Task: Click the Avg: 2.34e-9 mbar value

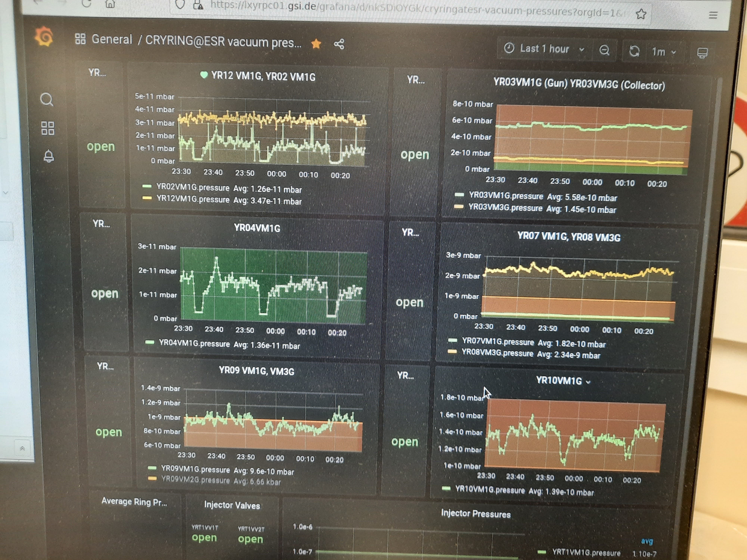Action: click(x=569, y=355)
